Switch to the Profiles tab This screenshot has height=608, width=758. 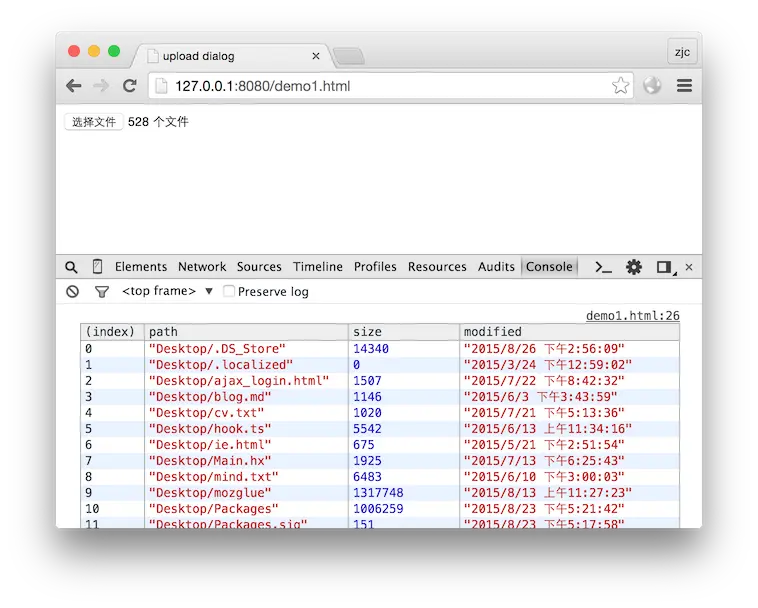[375, 267]
